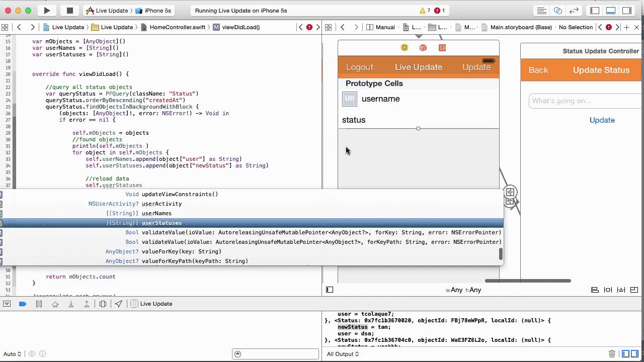This screenshot has width=644, height=362.
Task: Click Logout bar button in storyboard
Action: [x=359, y=67]
